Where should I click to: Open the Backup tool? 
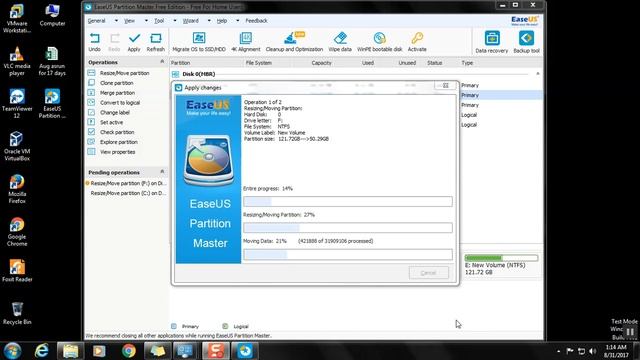tap(527, 42)
